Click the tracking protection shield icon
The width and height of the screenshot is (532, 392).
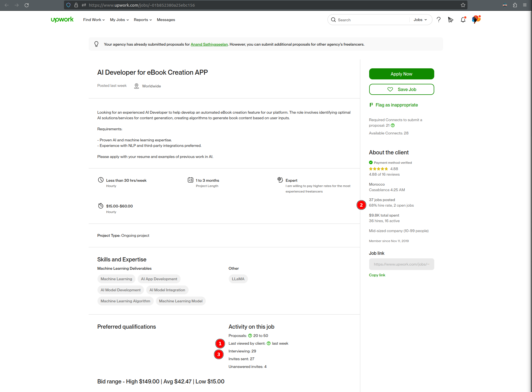tap(68, 5)
